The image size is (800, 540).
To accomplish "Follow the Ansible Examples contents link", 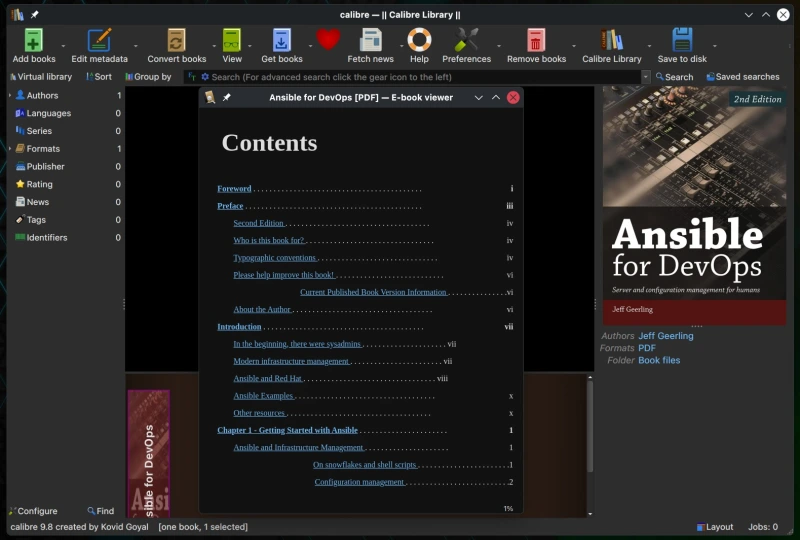I will 263,396.
